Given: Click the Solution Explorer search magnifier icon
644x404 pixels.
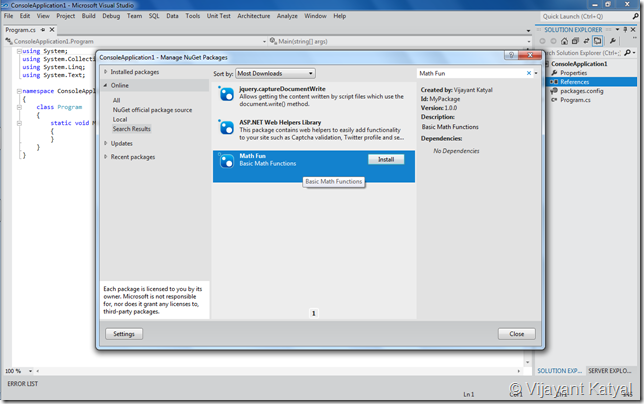Looking at the screenshot, I should pos(627,53).
